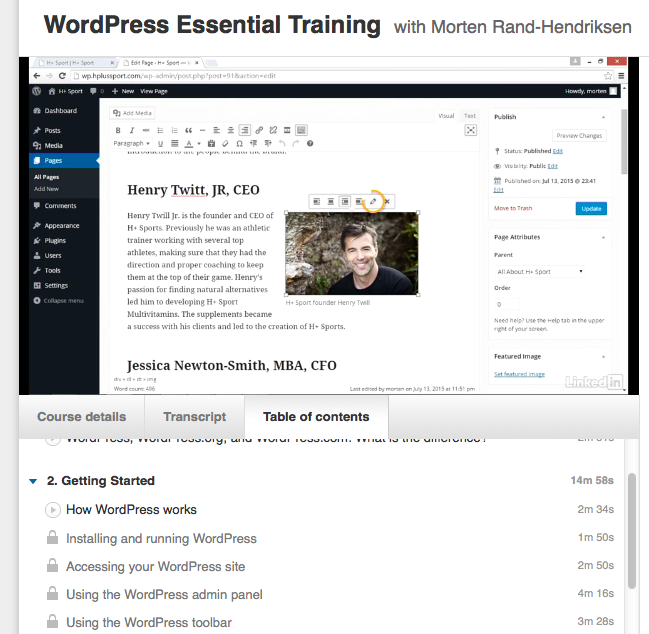Click Set featured image link
The height and width of the screenshot is (634, 649).
(x=519, y=374)
